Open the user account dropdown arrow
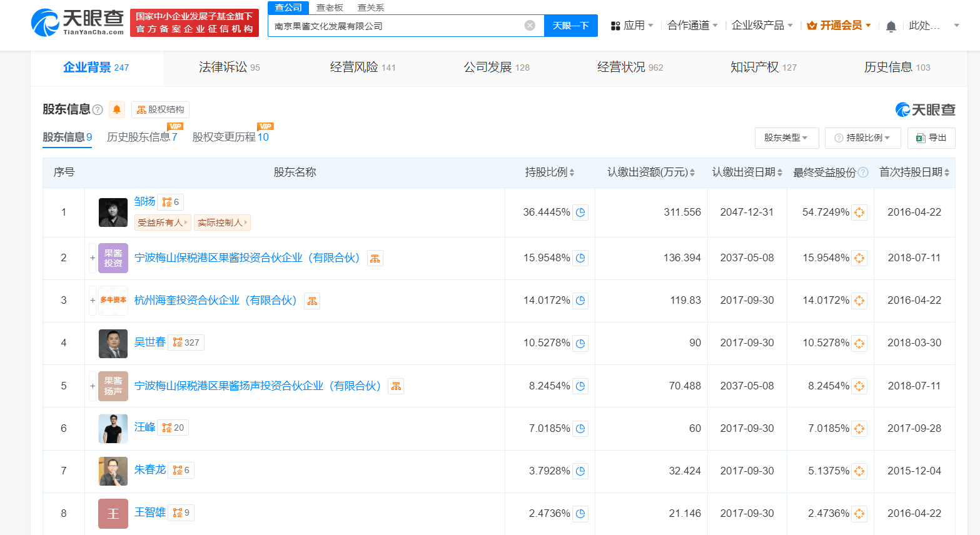This screenshot has width=980, height=535. point(956,26)
